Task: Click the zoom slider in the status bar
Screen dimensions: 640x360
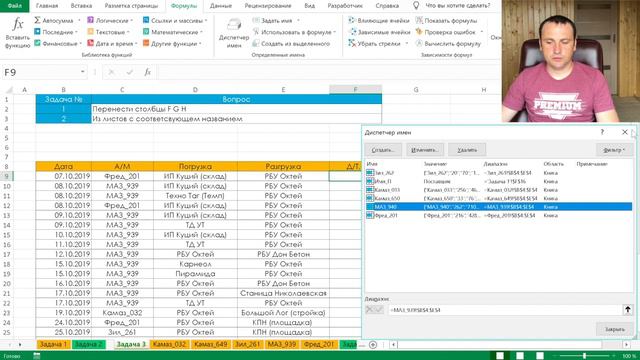Action: click(585, 356)
